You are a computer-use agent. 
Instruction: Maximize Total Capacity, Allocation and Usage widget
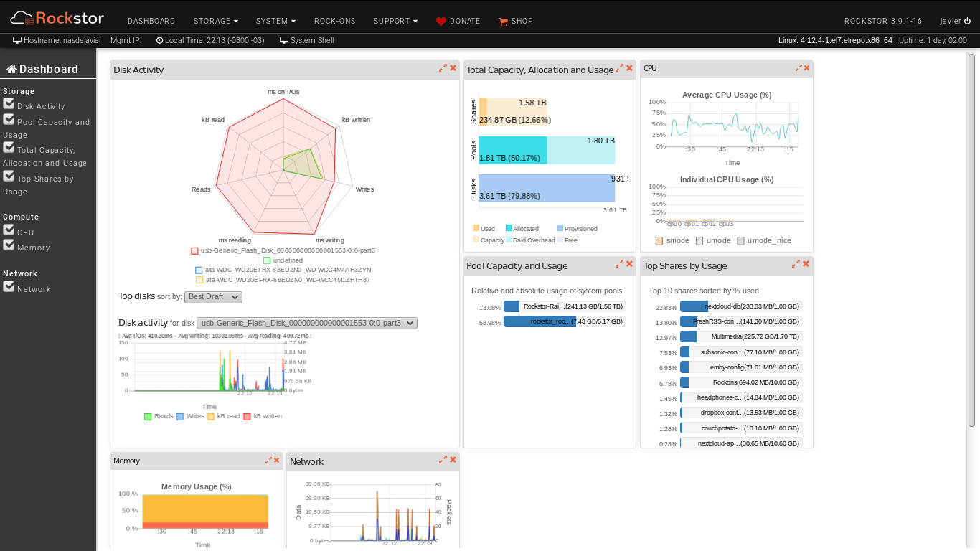[619, 68]
